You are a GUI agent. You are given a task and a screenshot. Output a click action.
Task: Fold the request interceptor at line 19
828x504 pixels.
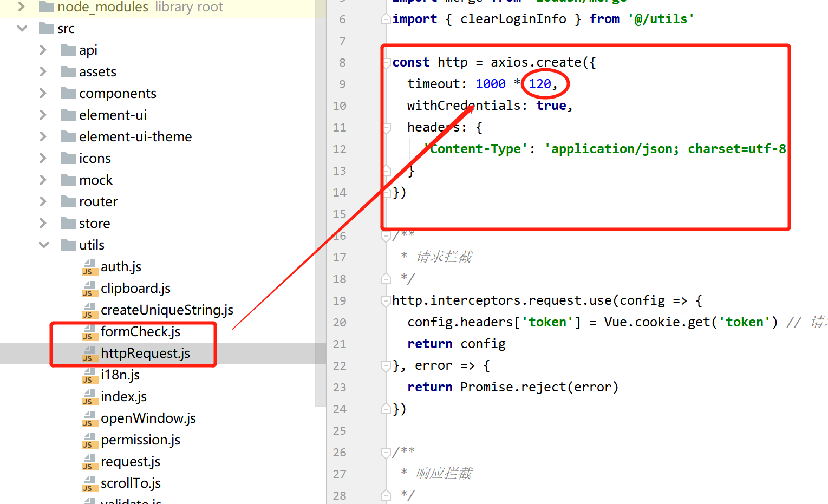(386, 301)
